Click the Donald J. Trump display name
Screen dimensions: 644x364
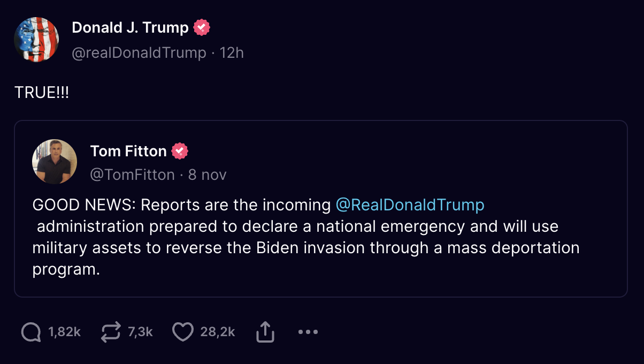(130, 27)
